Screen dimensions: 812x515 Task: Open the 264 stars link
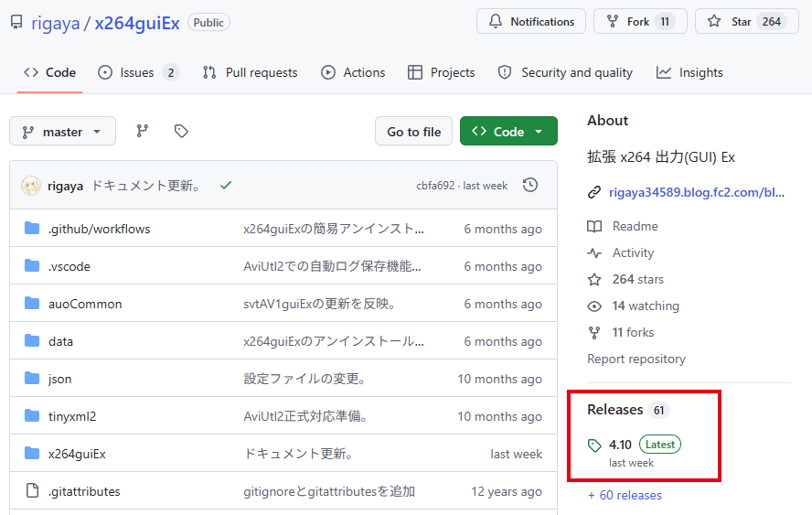pyautogui.click(x=637, y=279)
